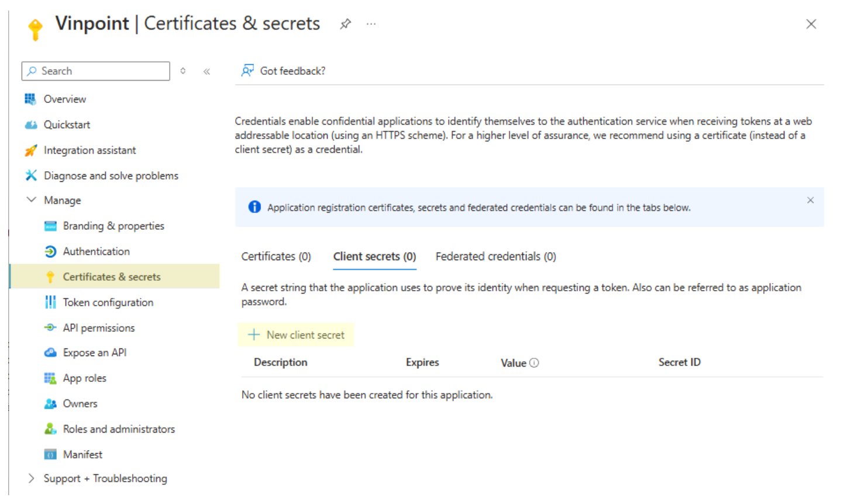Open Branding & properties
This screenshot has width=847, height=504.
(113, 226)
